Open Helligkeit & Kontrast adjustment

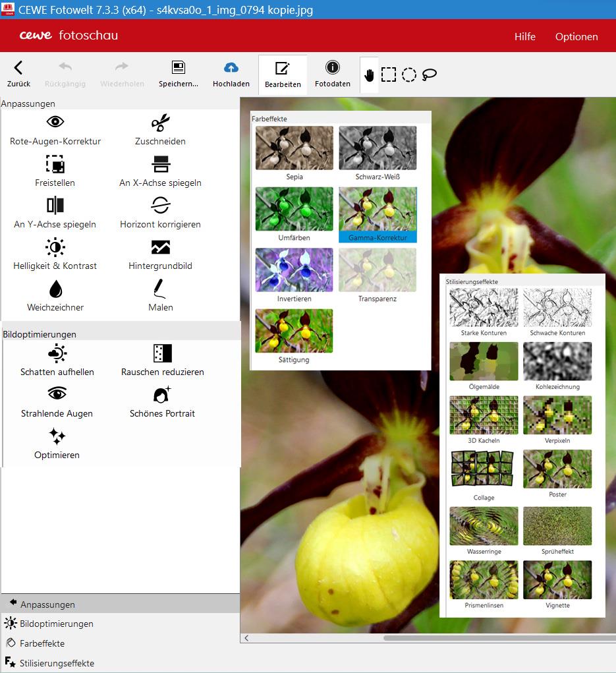55,255
